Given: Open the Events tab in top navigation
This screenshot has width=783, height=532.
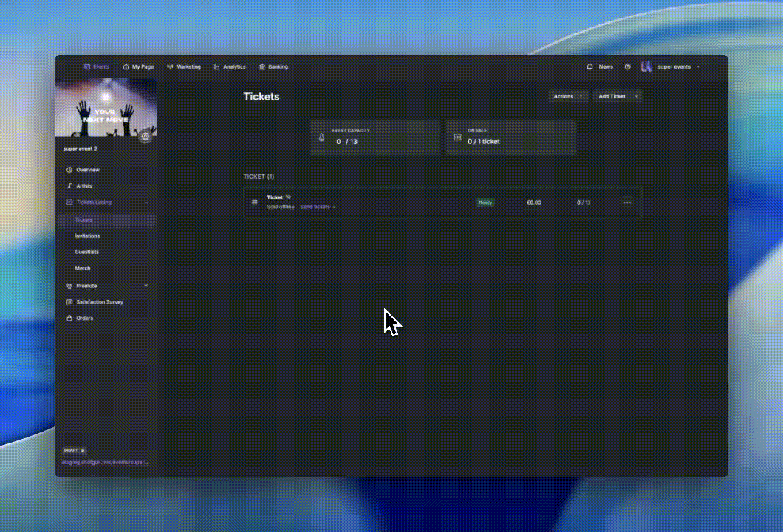Looking at the screenshot, I should (96, 67).
